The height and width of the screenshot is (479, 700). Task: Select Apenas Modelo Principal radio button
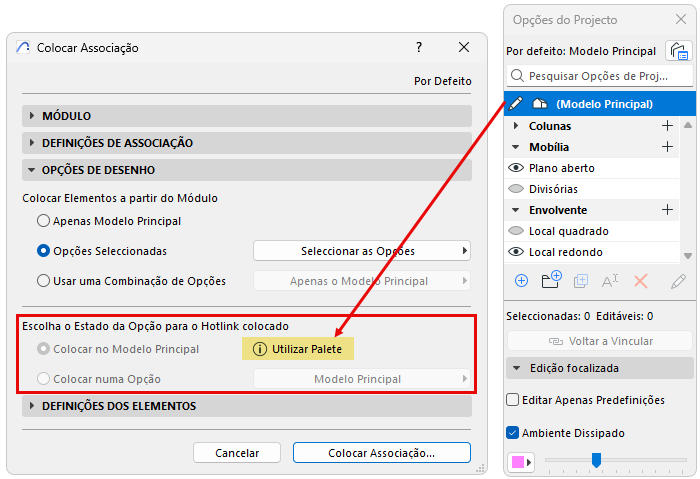[x=43, y=220]
